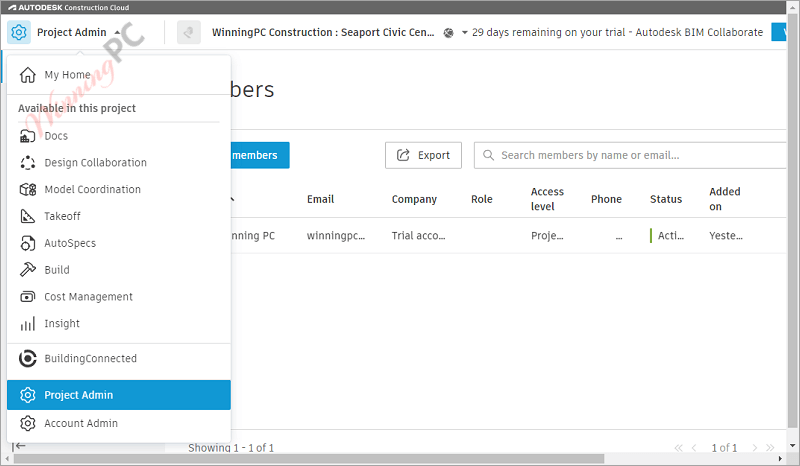Click the house icon beside My Home

click(28, 75)
